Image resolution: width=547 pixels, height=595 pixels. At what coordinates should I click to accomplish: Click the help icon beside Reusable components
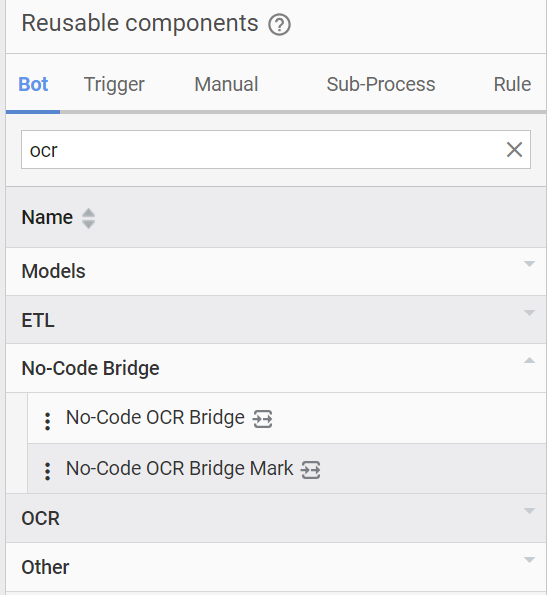(x=279, y=25)
